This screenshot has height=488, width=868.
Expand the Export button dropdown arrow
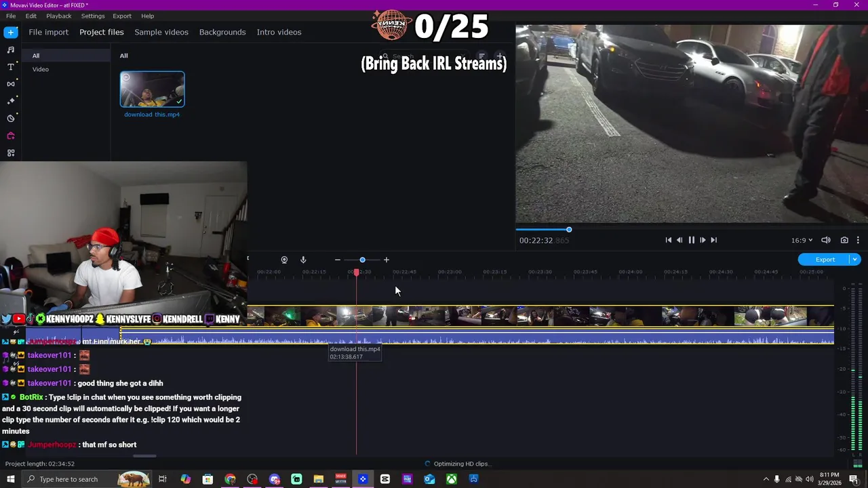pyautogui.click(x=855, y=260)
